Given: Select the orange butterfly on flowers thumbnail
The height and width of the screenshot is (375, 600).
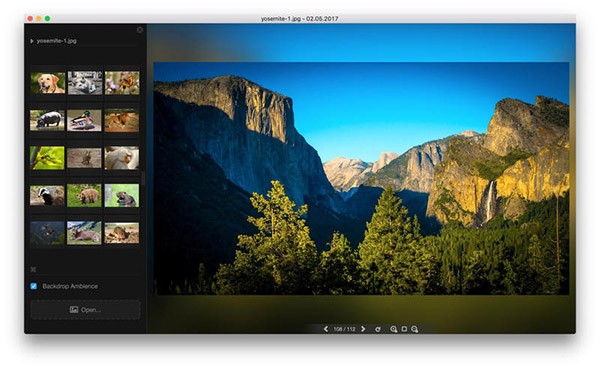Looking at the screenshot, I should [x=122, y=83].
